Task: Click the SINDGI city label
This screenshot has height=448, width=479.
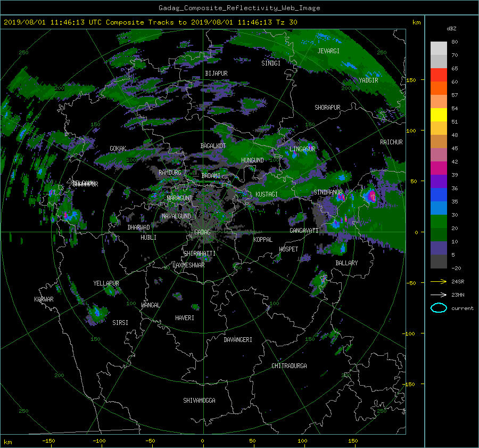Action: pyautogui.click(x=271, y=63)
